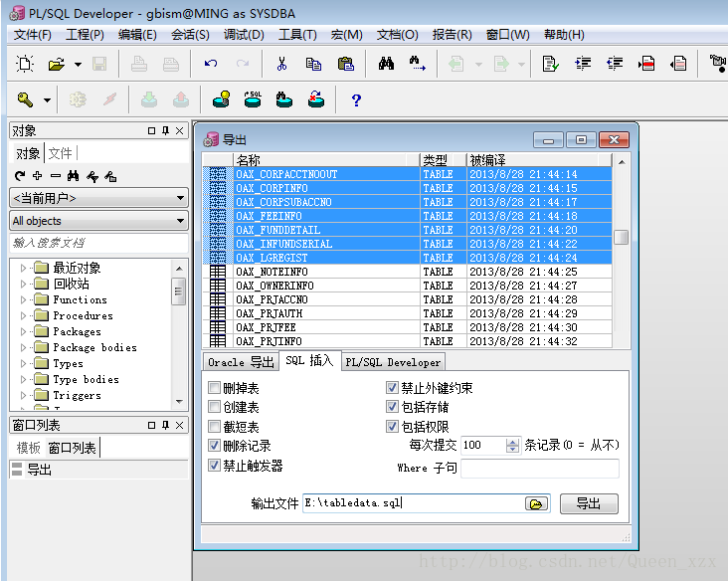Click the Copy toolbar icon

(313, 64)
